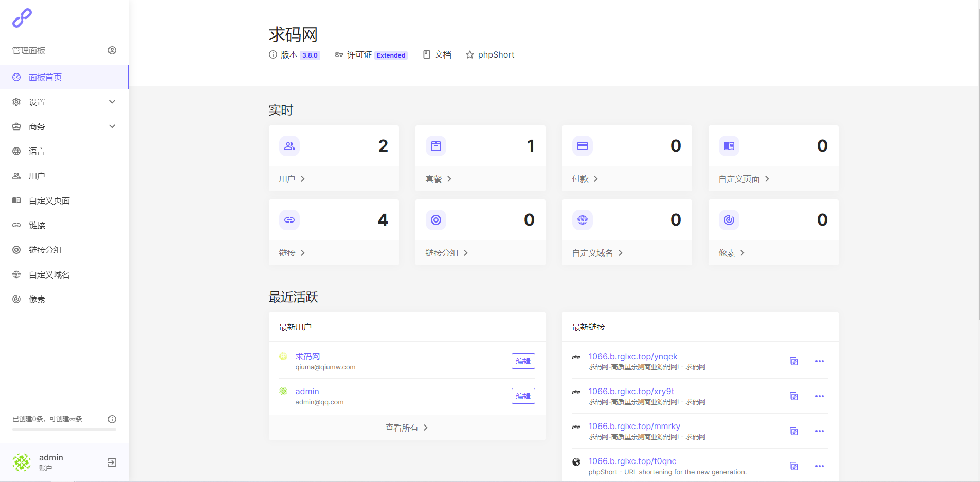Edit the 求码网 user

coord(523,361)
